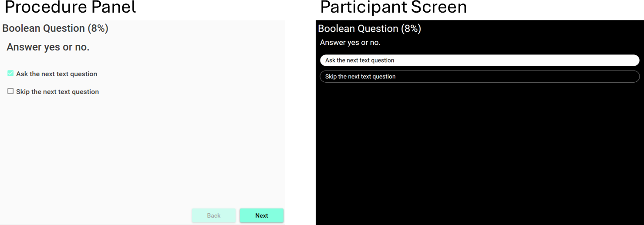Select the highlighted Ask the next text question pill on Participant Screen
The height and width of the screenshot is (225, 644).
click(x=480, y=60)
